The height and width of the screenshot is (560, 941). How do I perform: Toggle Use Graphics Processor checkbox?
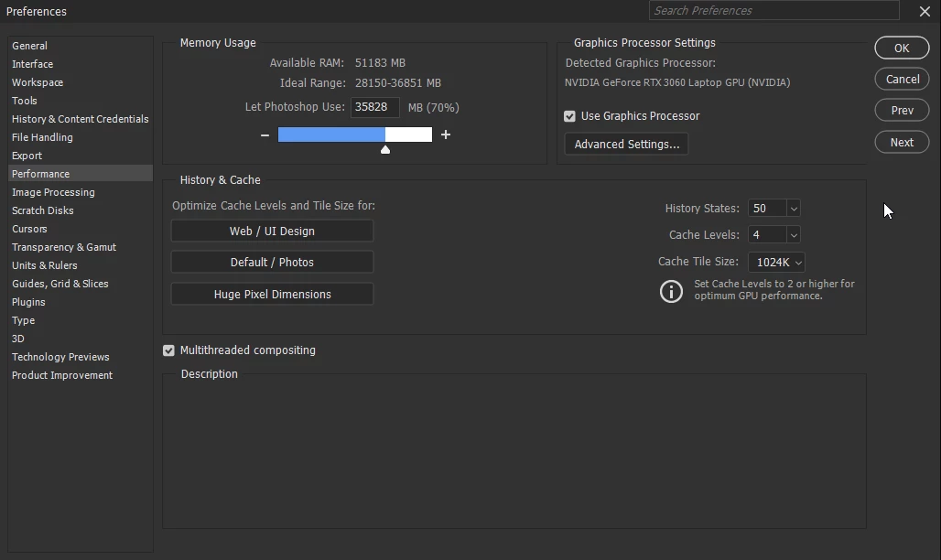[569, 116]
